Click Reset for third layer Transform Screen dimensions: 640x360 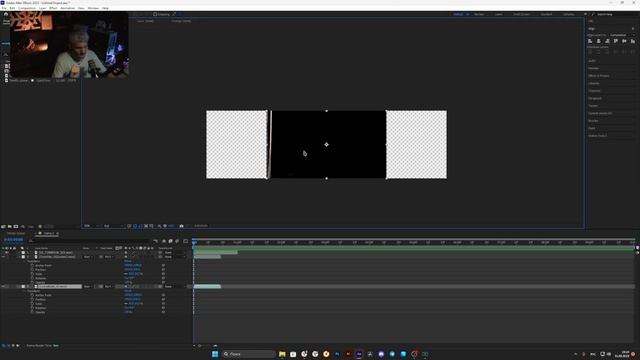pyautogui.click(x=128, y=291)
